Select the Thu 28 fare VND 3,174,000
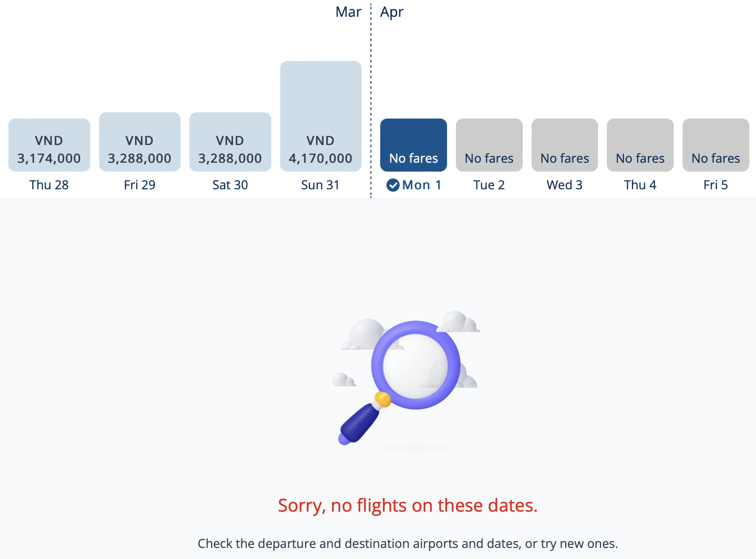The height and width of the screenshot is (559, 756). pos(49,145)
